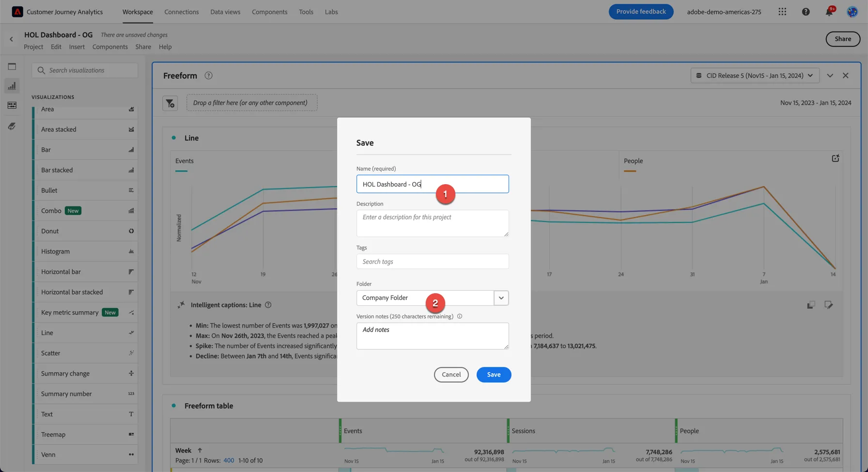868x472 pixels.
Task: Open the Components icon in left rail
Action: pos(12,105)
